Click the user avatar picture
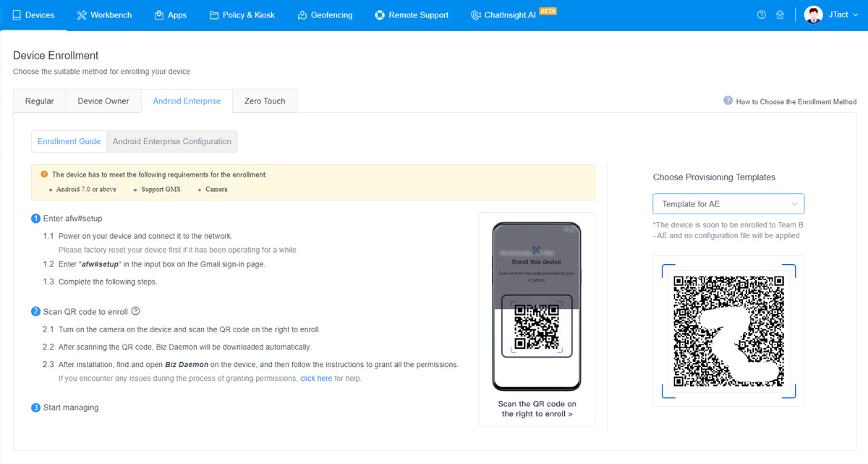The width and height of the screenshot is (868, 464). point(814,14)
